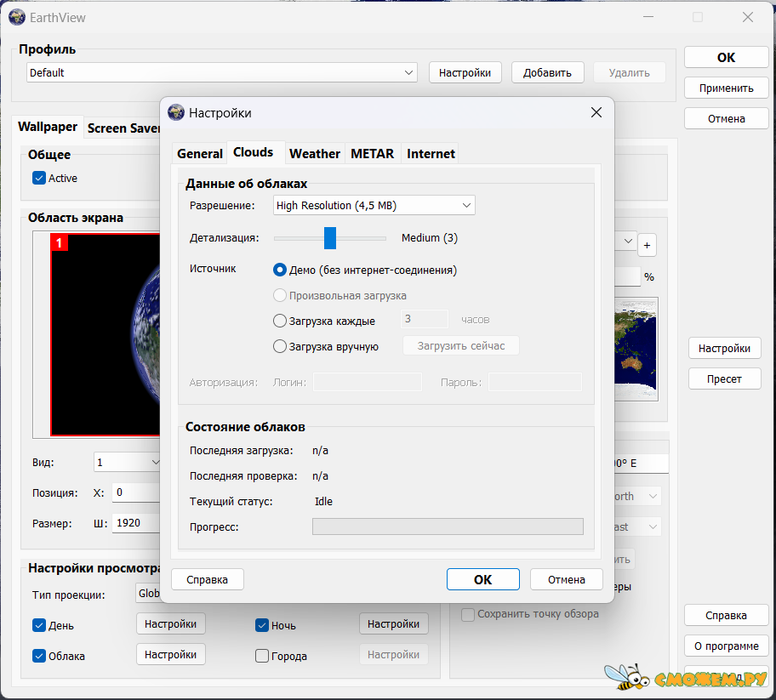Click the world map thumbnail on right
The height and width of the screenshot is (700, 776).
[636, 348]
